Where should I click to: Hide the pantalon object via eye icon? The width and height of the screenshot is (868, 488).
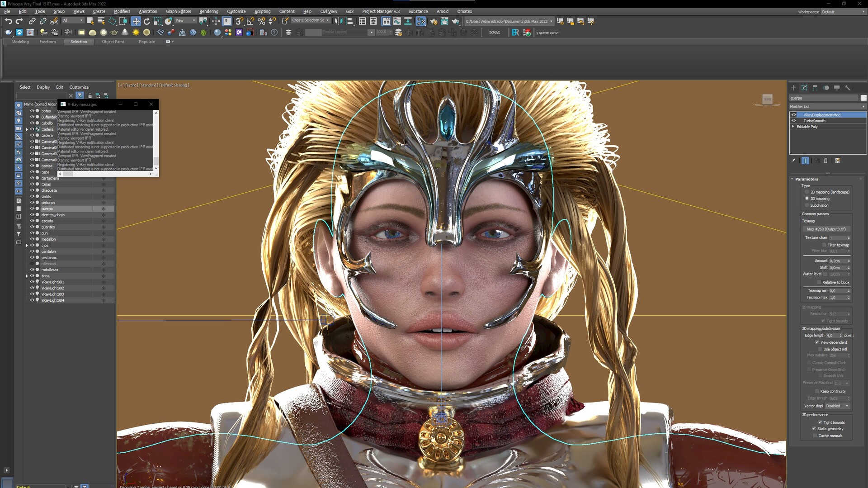pyautogui.click(x=32, y=251)
